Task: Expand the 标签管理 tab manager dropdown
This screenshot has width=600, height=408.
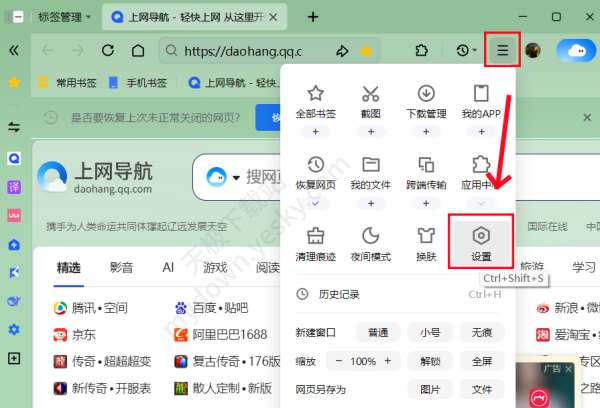Action: click(x=88, y=17)
